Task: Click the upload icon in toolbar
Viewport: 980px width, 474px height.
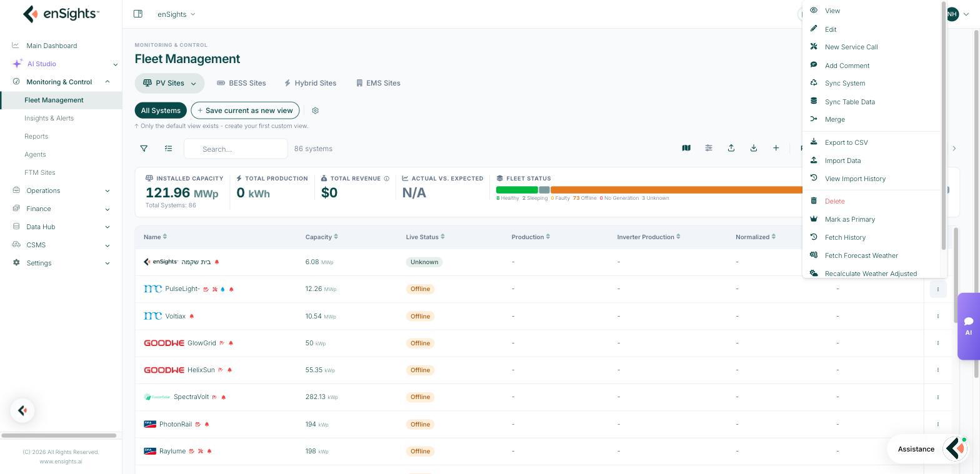Action: [x=731, y=148]
